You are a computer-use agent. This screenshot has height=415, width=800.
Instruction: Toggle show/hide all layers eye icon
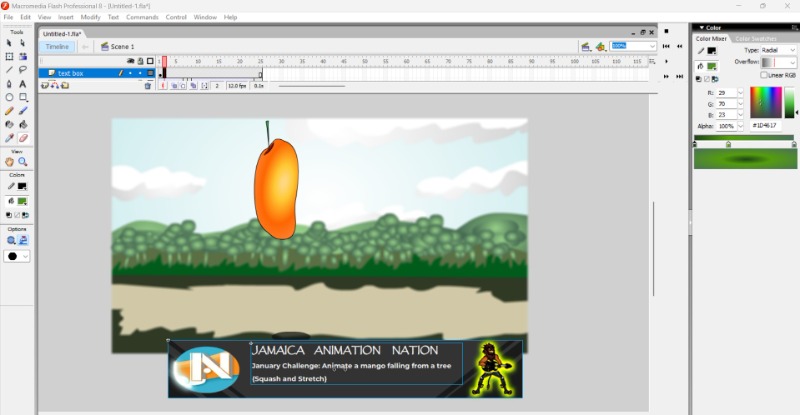click(132, 61)
